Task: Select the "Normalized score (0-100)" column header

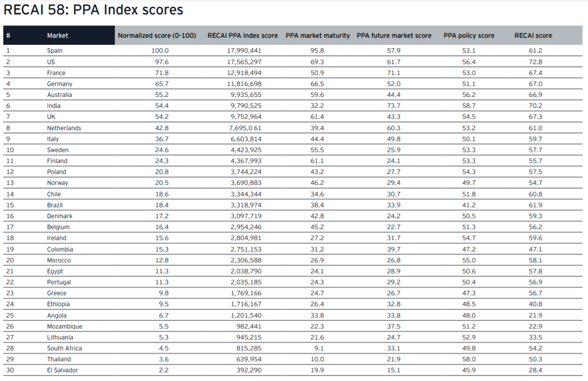Action: click(x=157, y=36)
